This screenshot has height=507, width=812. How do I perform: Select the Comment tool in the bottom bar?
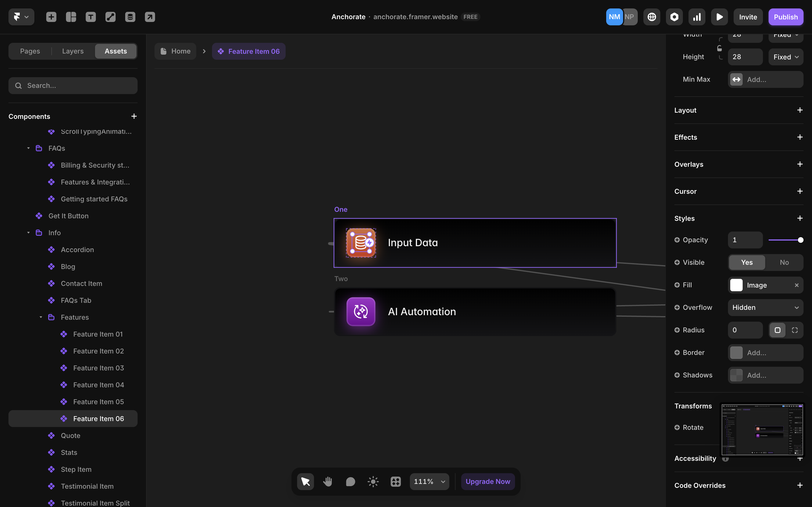point(350,482)
